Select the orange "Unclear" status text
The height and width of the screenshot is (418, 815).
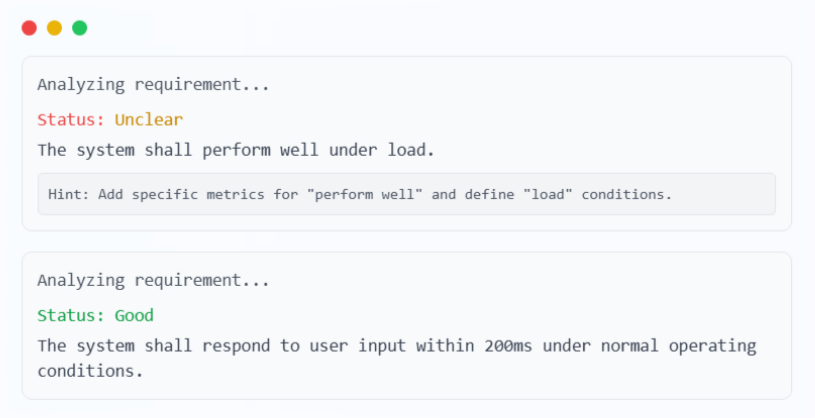click(149, 120)
